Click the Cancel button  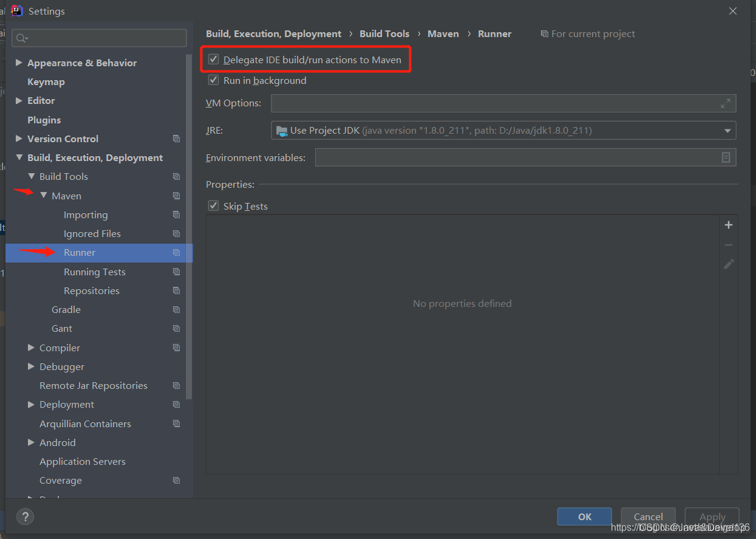(x=649, y=517)
